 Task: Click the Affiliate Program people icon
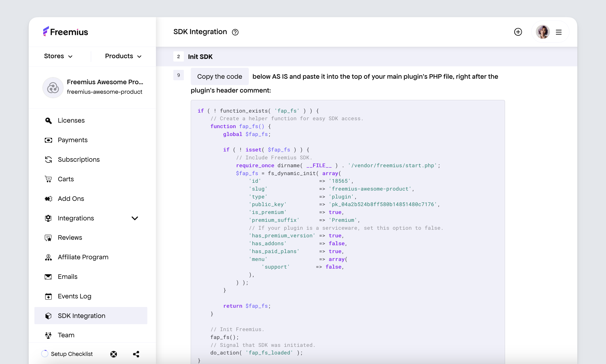pos(48,257)
